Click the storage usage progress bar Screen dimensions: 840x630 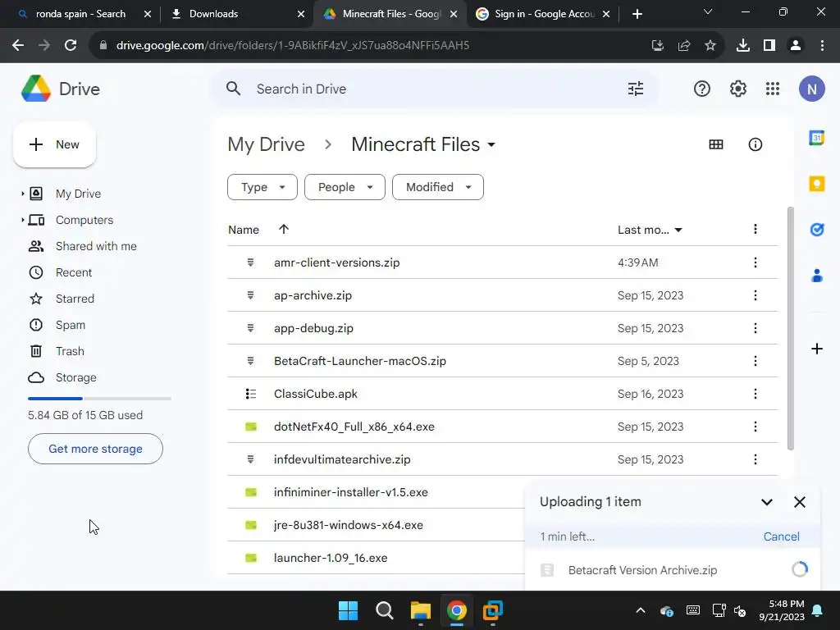pos(99,399)
